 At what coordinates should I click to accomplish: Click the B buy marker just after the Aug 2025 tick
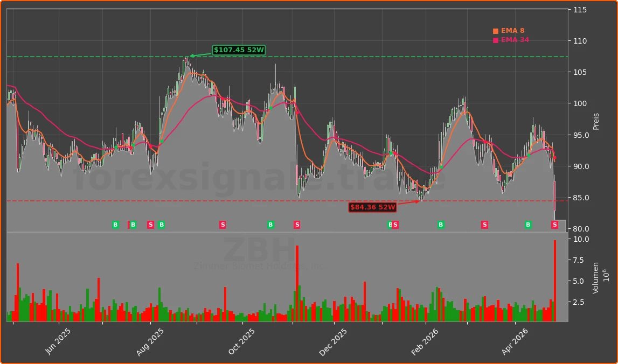click(x=161, y=225)
